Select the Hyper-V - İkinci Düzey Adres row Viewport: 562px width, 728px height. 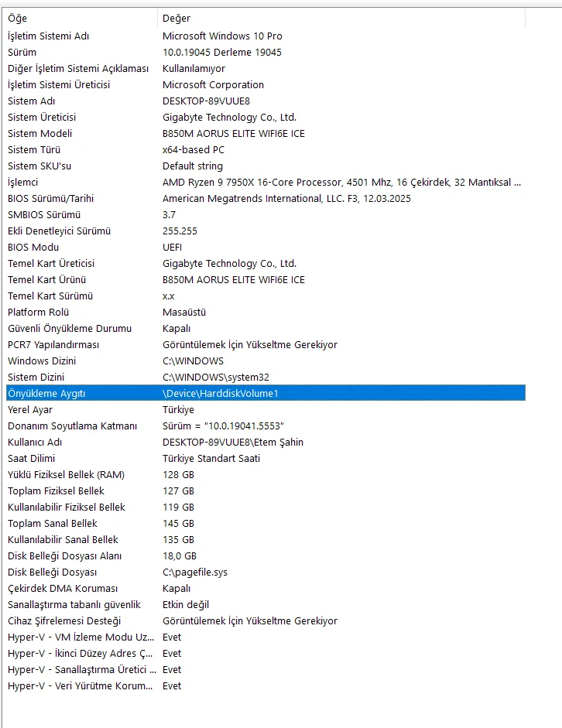(x=266, y=653)
